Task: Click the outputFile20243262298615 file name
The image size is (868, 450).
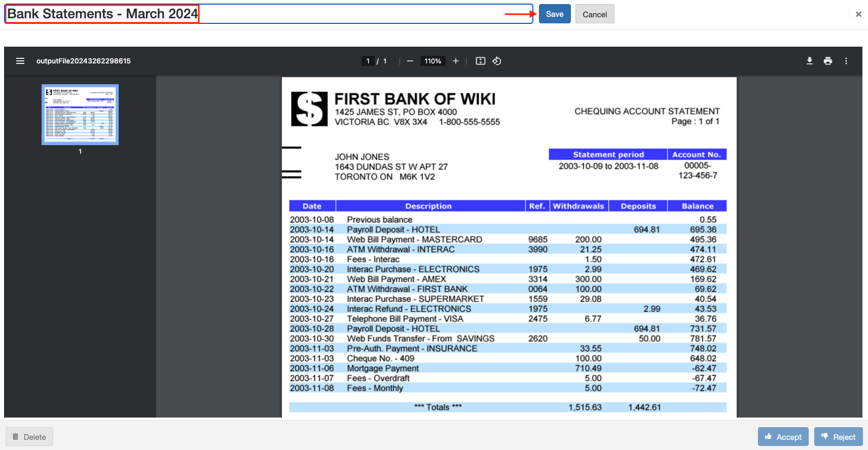Action: (x=84, y=61)
